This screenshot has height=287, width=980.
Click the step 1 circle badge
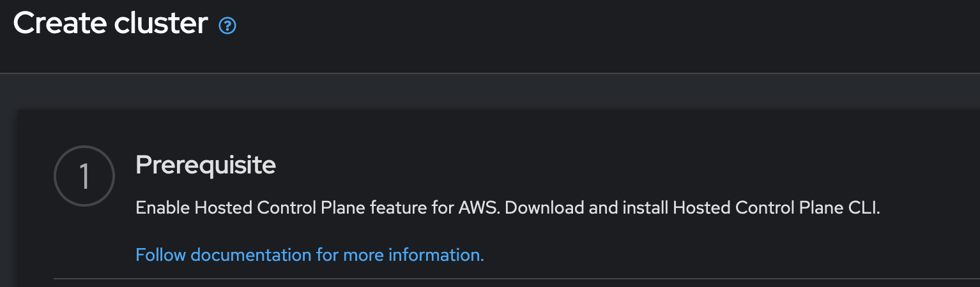(84, 177)
